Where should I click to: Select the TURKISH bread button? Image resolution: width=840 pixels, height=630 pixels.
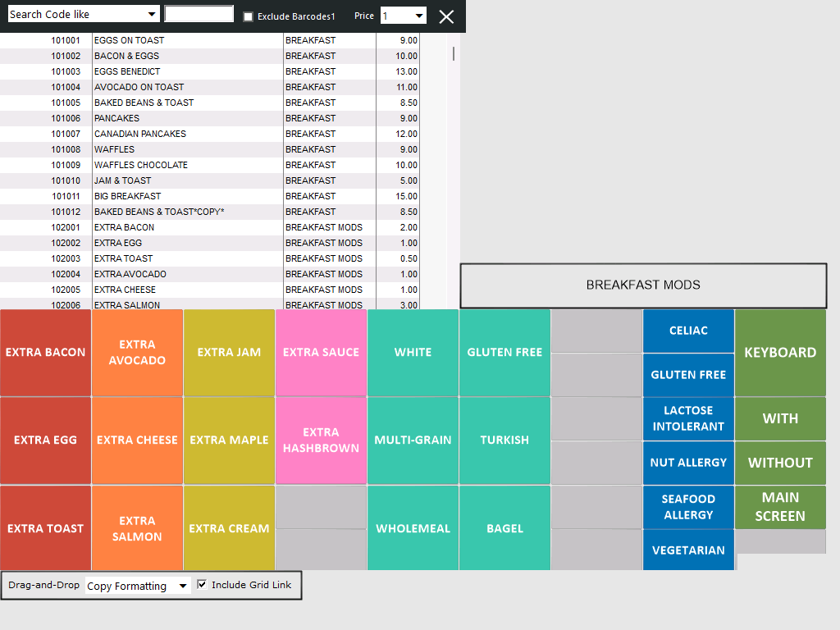click(504, 441)
